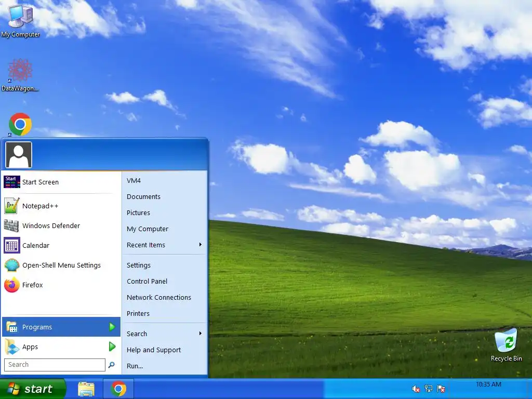Image resolution: width=532 pixels, height=399 pixels.
Task: Click the 10:35 AM taskbar clock
Action: tap(488, 384)
